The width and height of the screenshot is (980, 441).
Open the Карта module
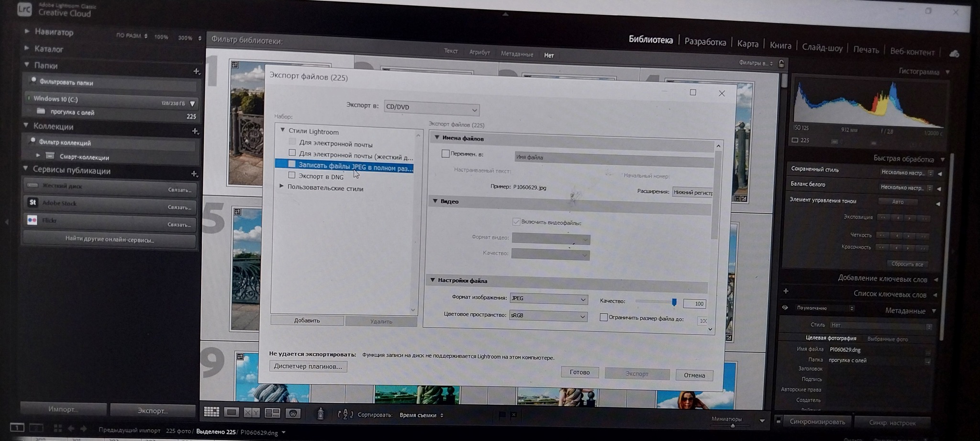click(x=747, y=44)
